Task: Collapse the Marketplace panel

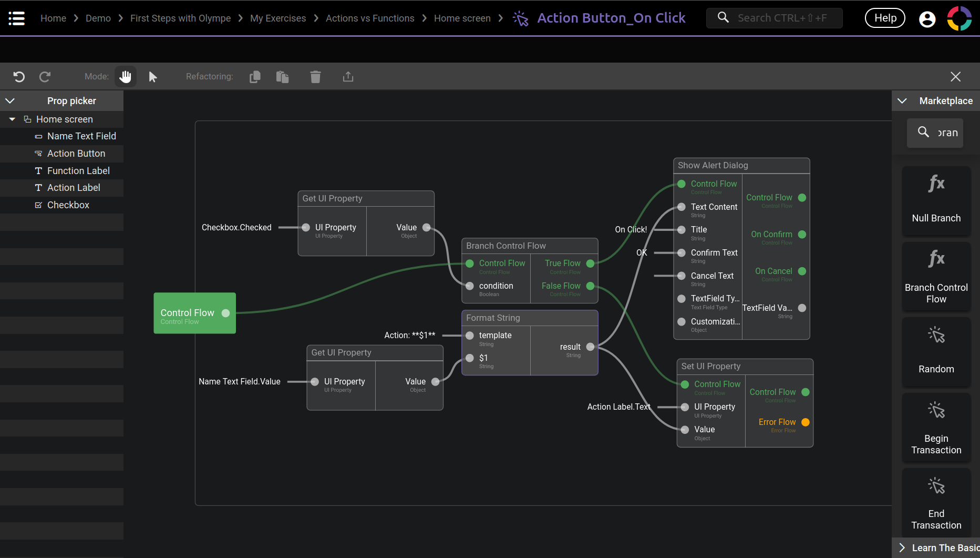Action: tap(902, 101)
